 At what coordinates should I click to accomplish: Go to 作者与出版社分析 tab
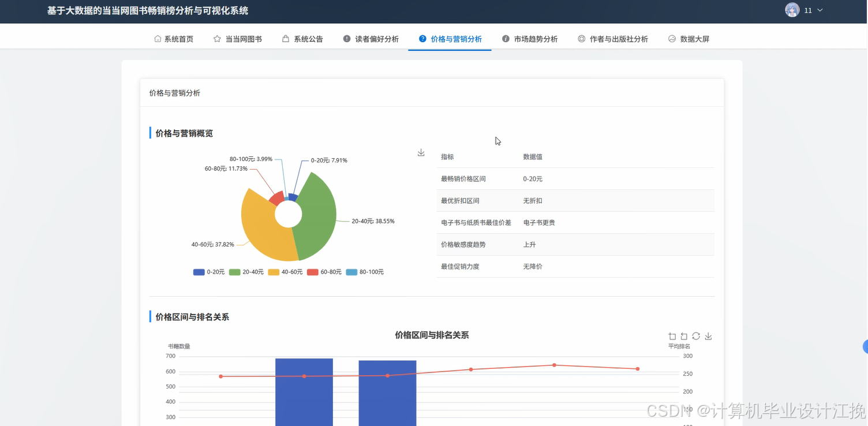pyautogui.click(x=613, y=39)
